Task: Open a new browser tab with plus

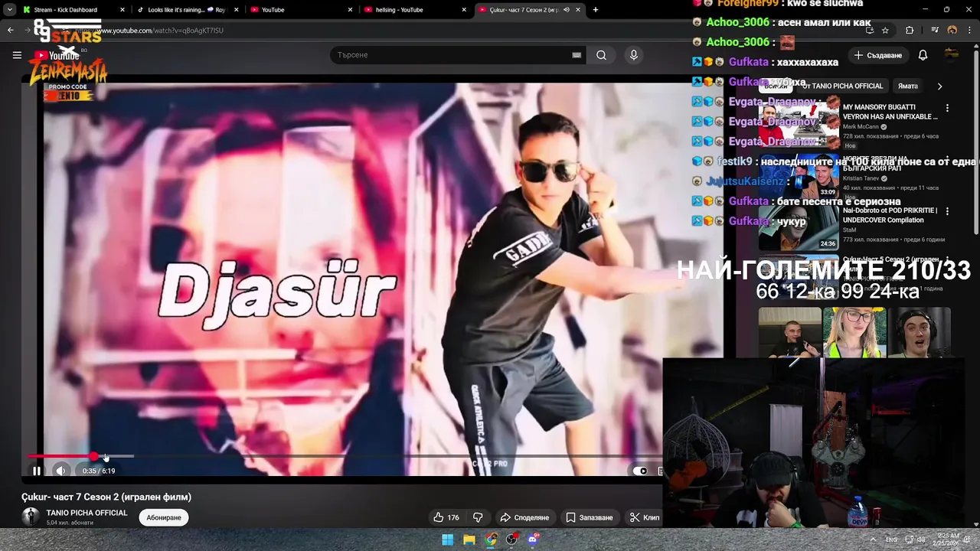Action: [596, 10]
